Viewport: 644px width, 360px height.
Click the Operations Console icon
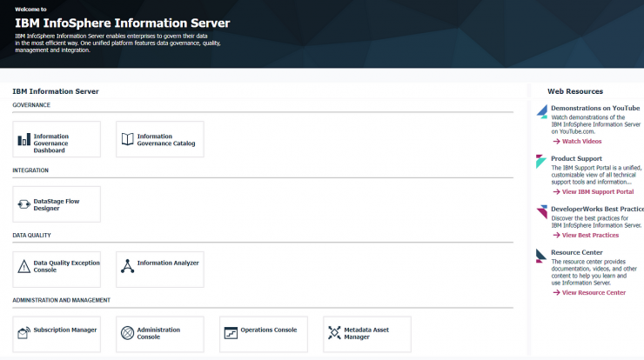click(x=231, y=332)
